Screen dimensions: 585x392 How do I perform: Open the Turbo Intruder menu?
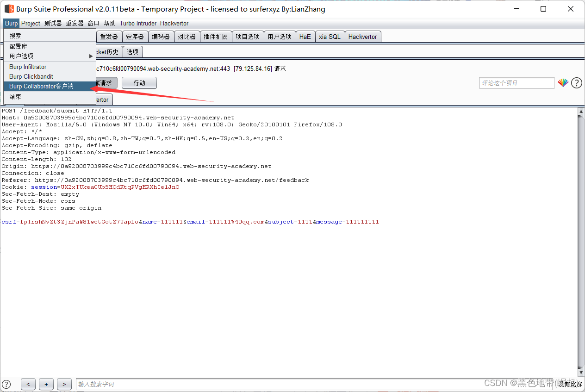138,23
